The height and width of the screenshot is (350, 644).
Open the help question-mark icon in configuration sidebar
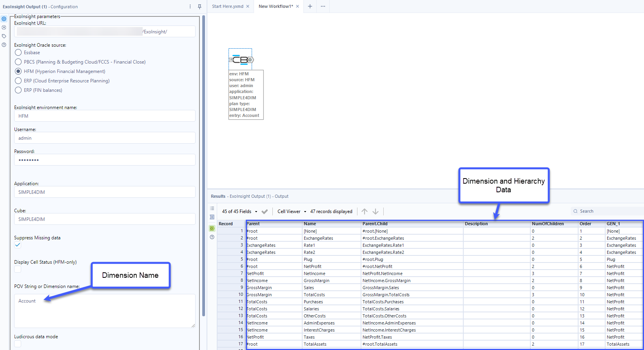(x=4, y=45)
